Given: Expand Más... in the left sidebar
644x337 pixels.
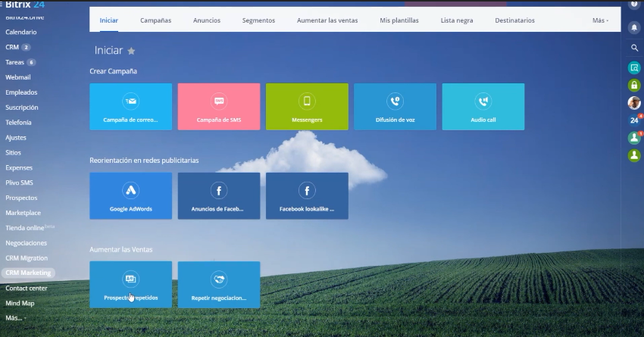Looking at the screenshot, I should [16, 318].
